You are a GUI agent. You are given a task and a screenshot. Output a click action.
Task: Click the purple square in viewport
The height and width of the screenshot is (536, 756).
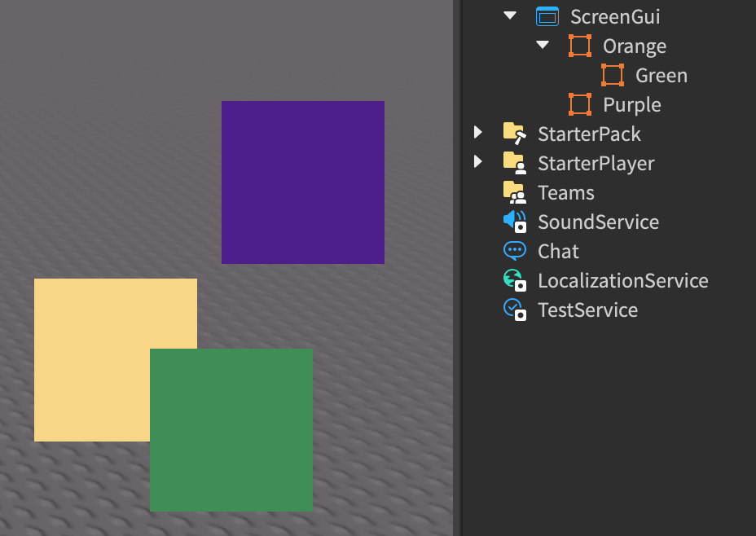[303, 182]
